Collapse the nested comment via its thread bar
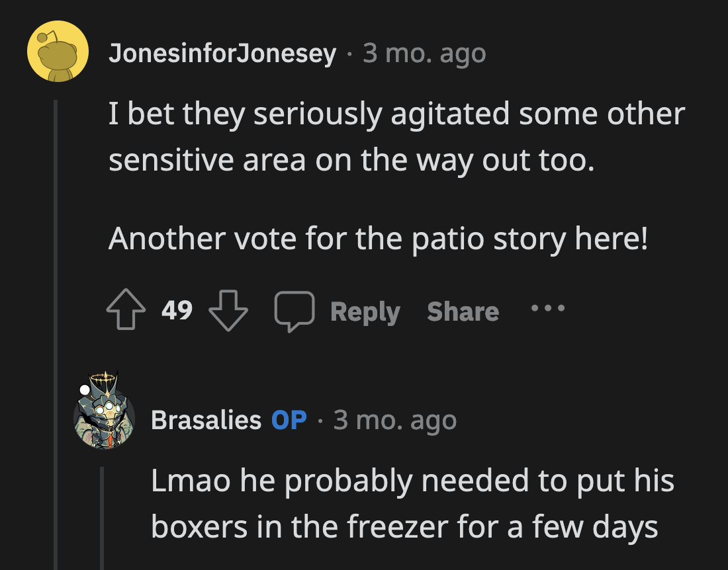This screenshot has width=728, height=570. (103, 522)
